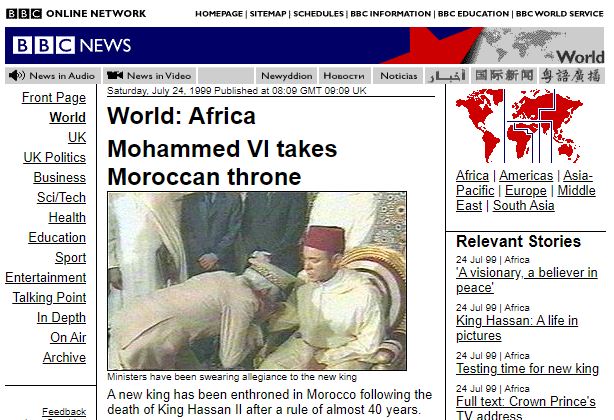Open BBC WORLD SERVICE top menu link
Viewport: 614px width, 420px height.
coord(560,14)
